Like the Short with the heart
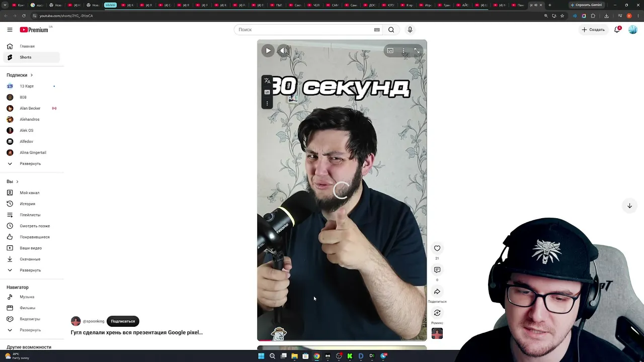Screen dimensions: 644x362 (437, 248)
